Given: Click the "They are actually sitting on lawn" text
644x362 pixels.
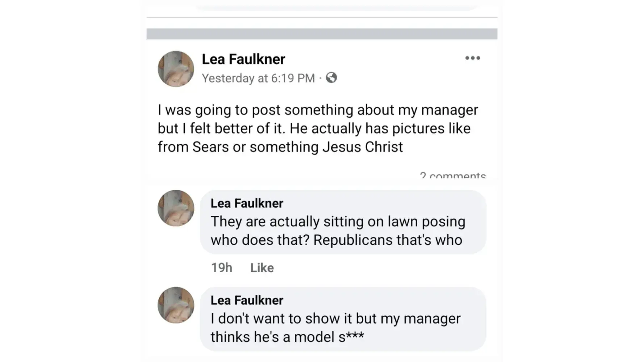Looking at the screenshot, I should [x=338, y=222].
